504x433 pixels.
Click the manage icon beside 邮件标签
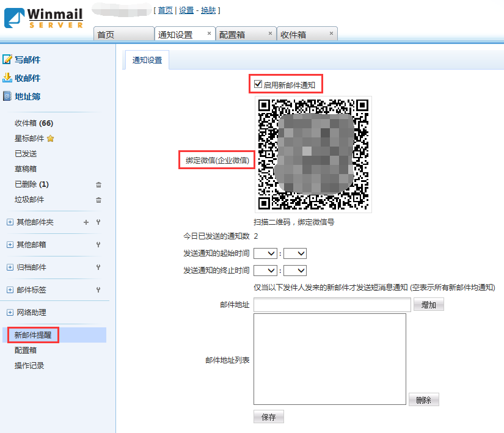click(98, 289)
